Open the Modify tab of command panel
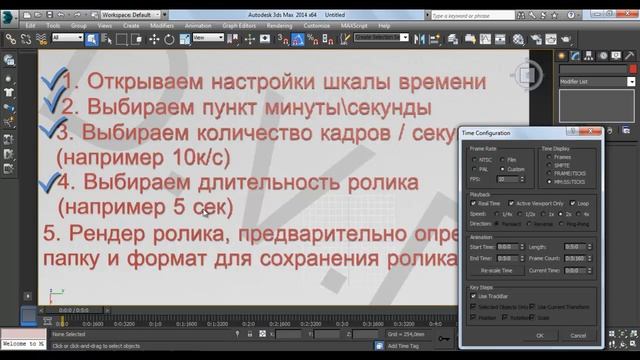640x360 pixels. point(575,56)
